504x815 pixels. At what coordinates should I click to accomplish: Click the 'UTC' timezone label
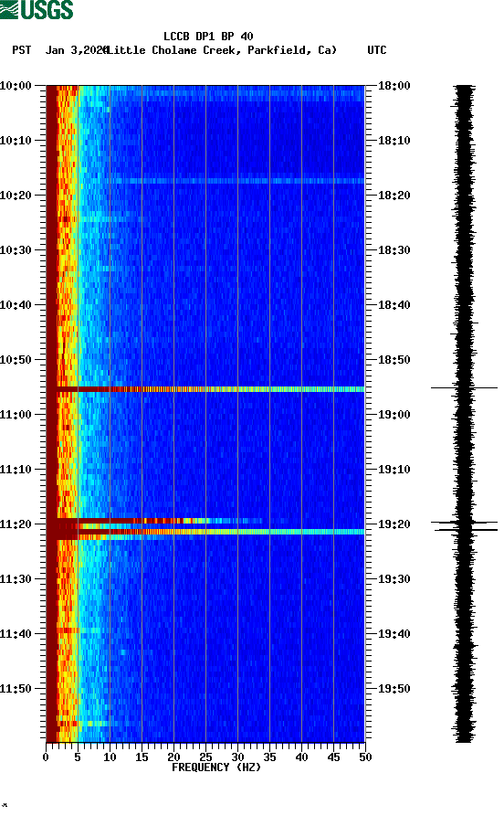click(377, 50)
